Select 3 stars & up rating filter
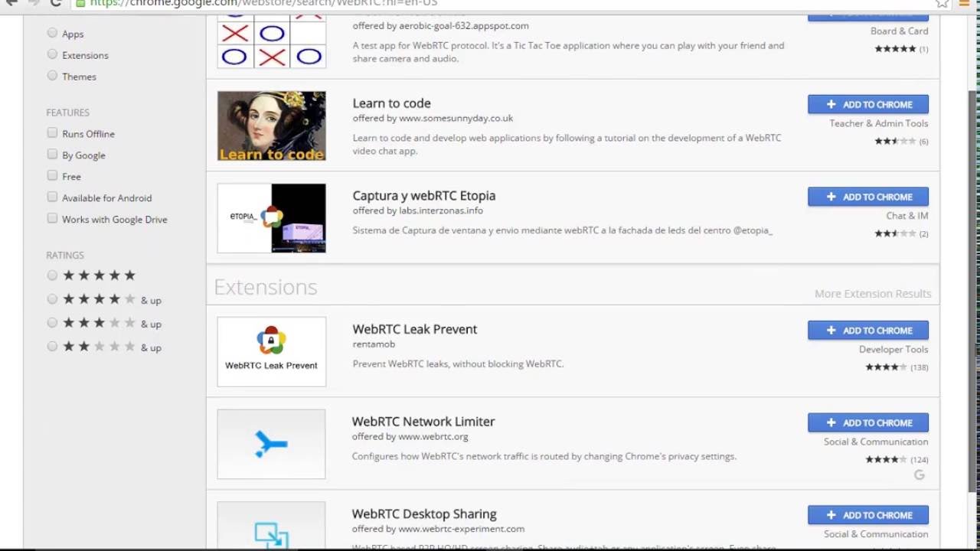 [52, 323]
